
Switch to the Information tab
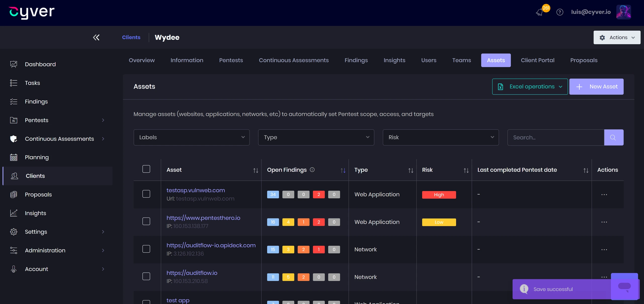coord(187,60)
